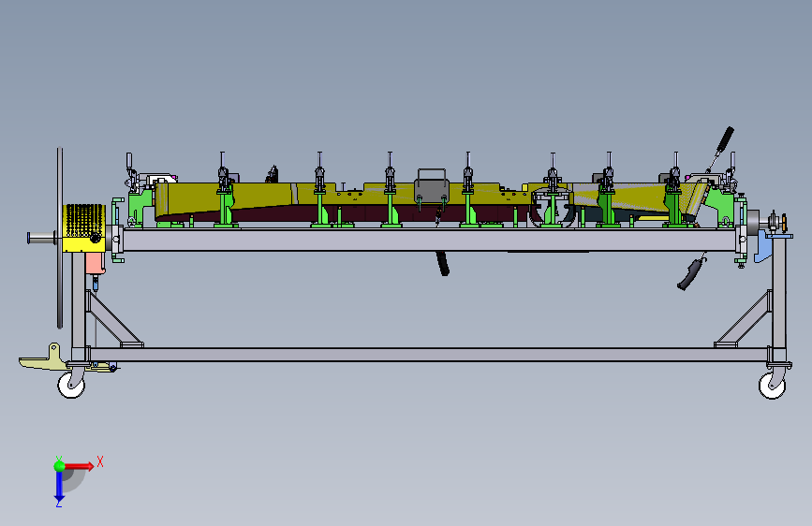Select the gray carry handle at fixture center

click(x=432, y=185)
